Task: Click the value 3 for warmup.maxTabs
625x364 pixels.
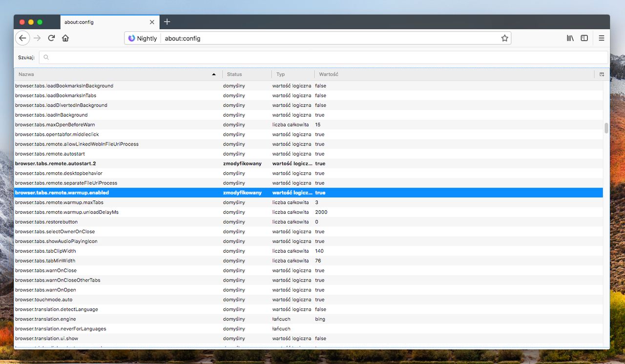Action: pos(316,202)
